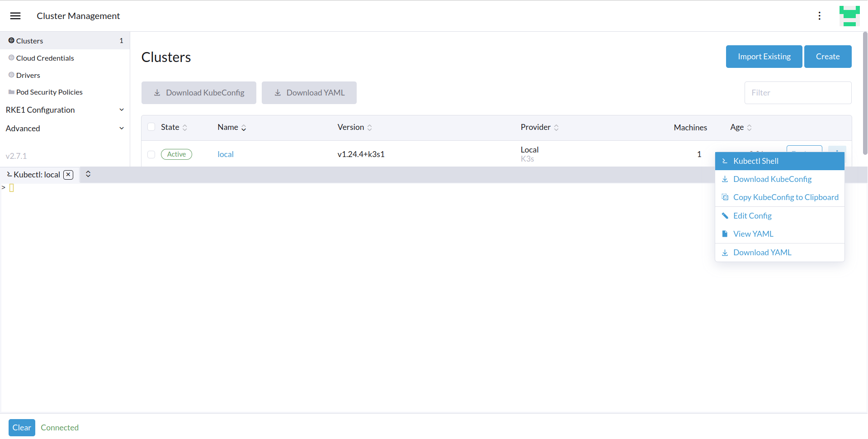Close the Kubectl: local shell tab

(x=68, y=175)
